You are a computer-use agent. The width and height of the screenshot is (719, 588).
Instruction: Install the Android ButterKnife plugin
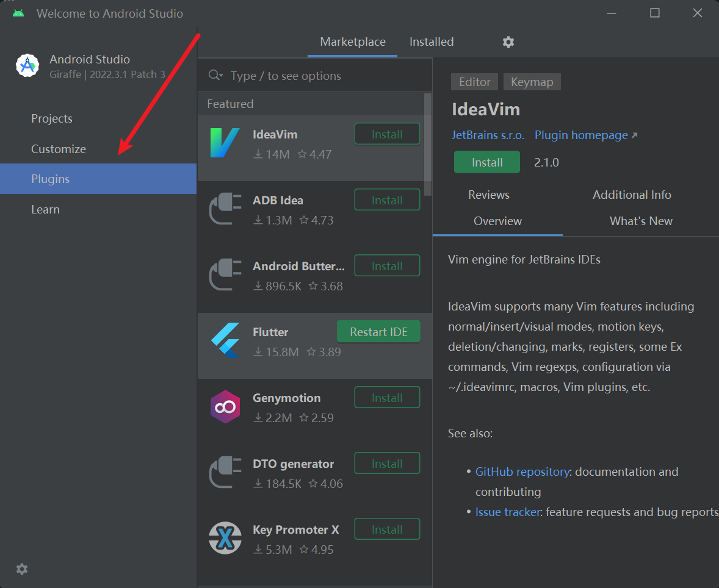[x=387, y=266]
